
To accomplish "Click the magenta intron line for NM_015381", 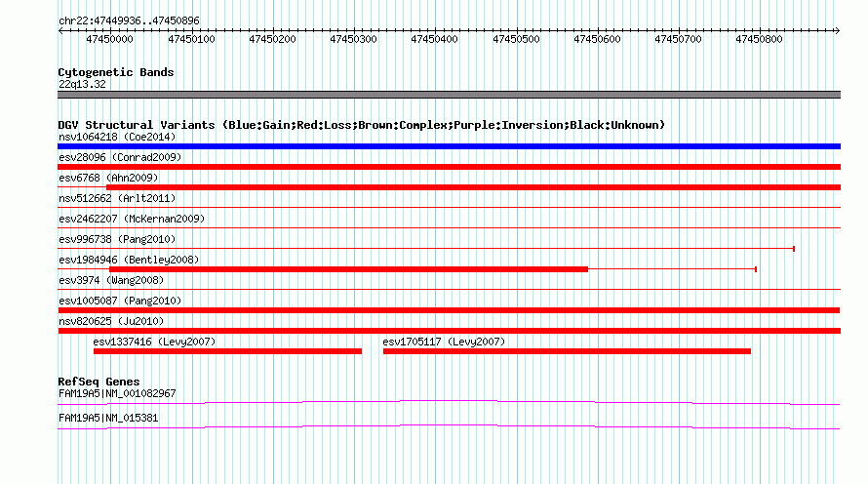I will [x=449, y=426].
